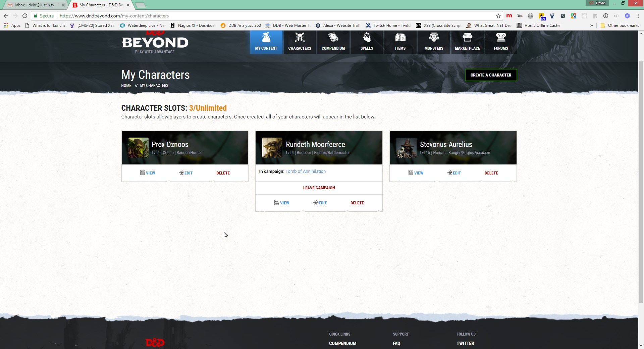644x349 pixels.
Task: Go back to the previous page
Action: coord(6,16)
